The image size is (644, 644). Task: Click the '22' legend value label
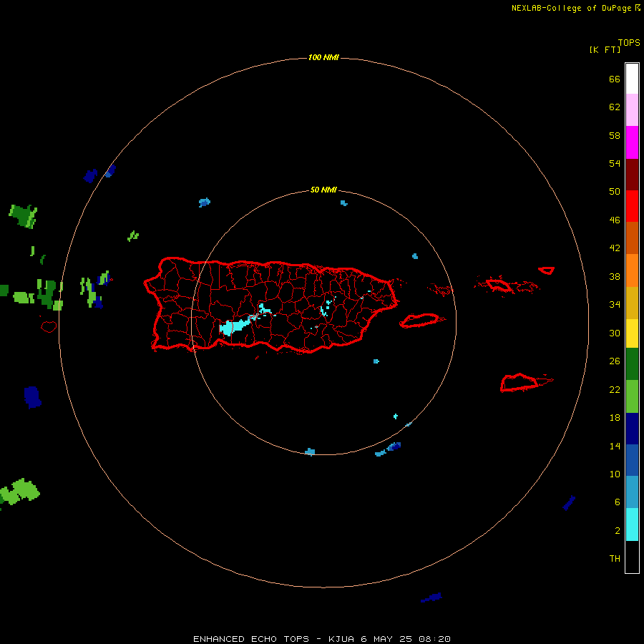615,390
